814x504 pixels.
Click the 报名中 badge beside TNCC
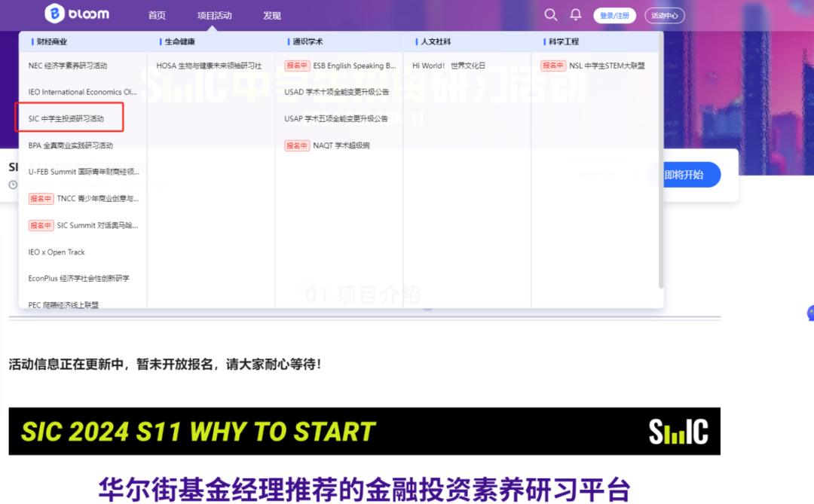coord(41,198)
